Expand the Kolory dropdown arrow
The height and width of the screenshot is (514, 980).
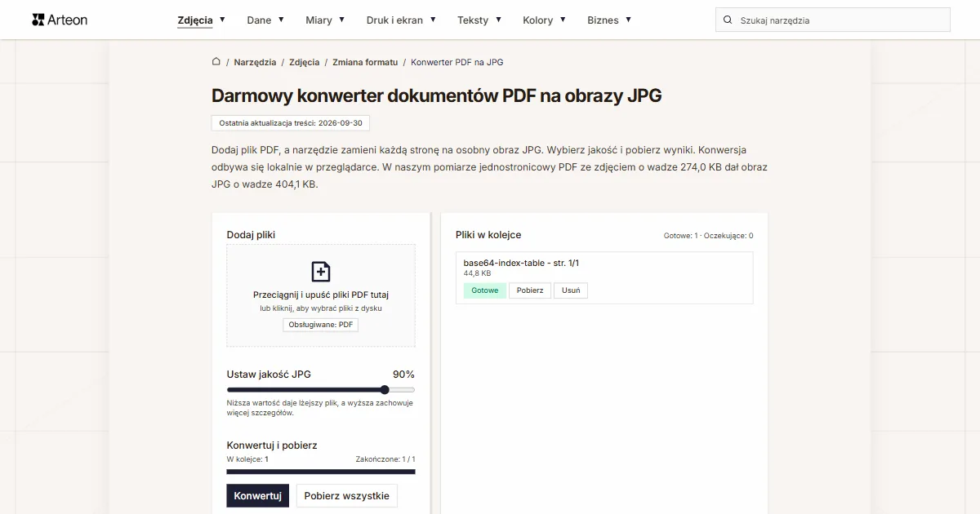[x=563, y=20]
